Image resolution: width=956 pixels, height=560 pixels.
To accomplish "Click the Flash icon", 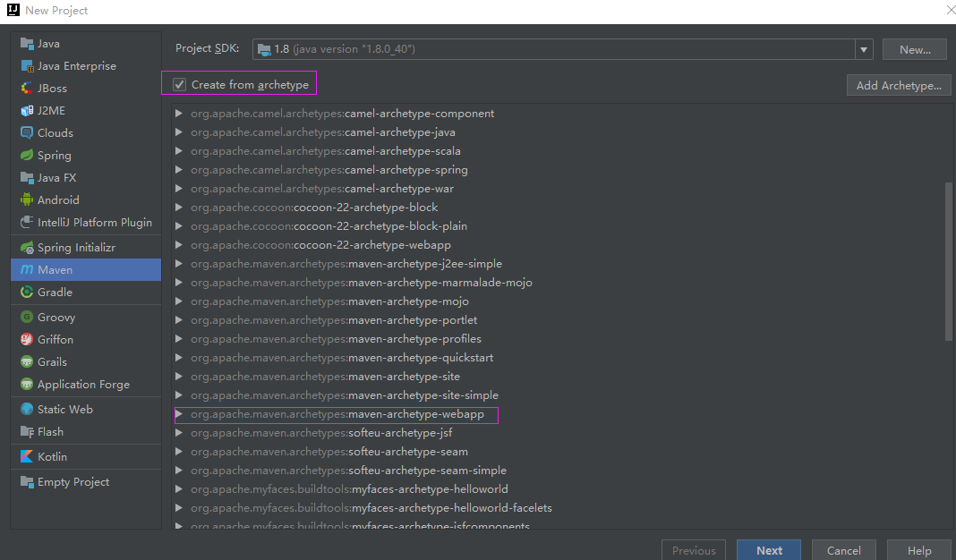I will pos(27,431).
